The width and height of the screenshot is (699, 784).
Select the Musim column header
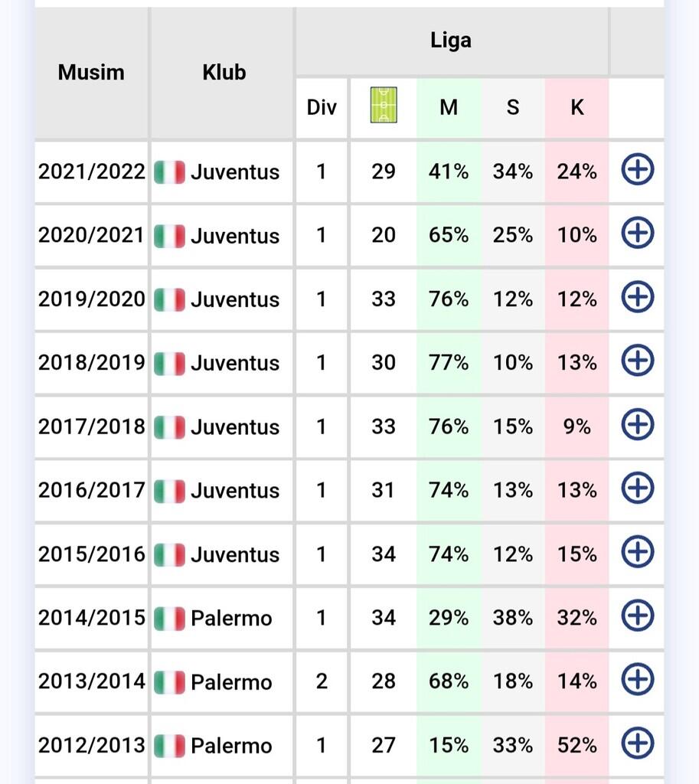pos(91,73)
